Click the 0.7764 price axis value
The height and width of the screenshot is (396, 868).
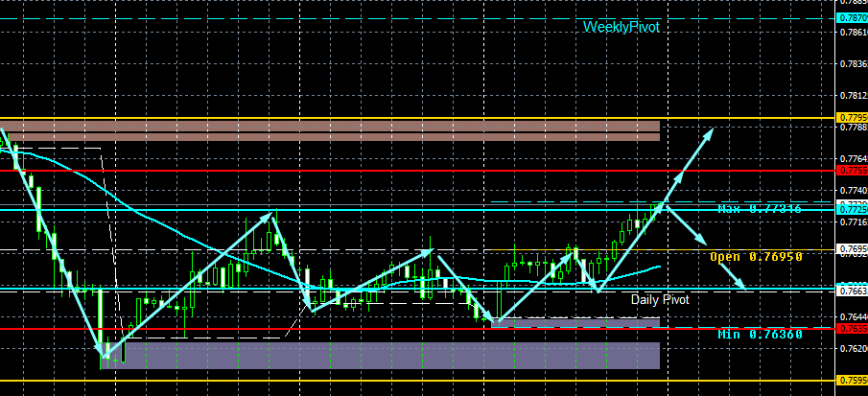pos(853,159)
